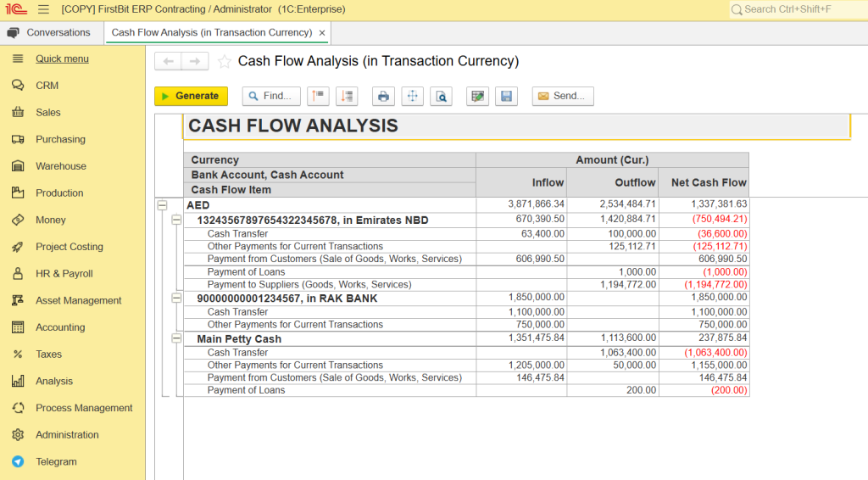Click the search magnifier icon
Screen dimensions: 868x480
737,10
